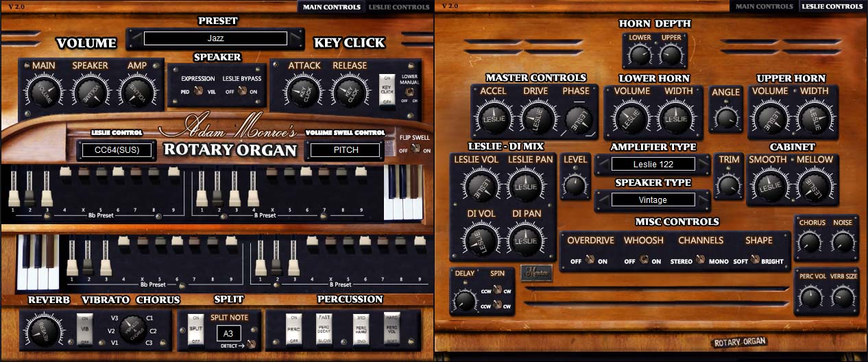Viewport: 868px width, 362px height.
Task: Go to previous preset with left arrow
Action: (135, 38)
